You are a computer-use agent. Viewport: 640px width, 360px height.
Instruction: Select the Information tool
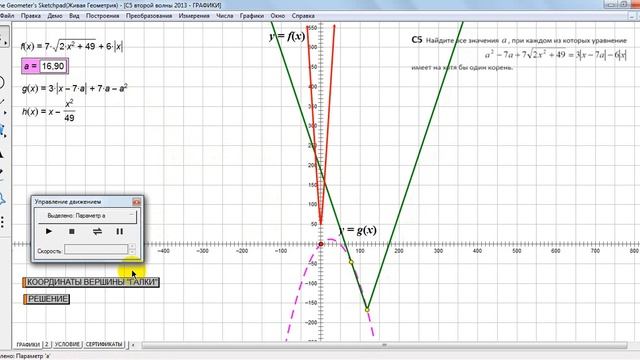(2, 199)
